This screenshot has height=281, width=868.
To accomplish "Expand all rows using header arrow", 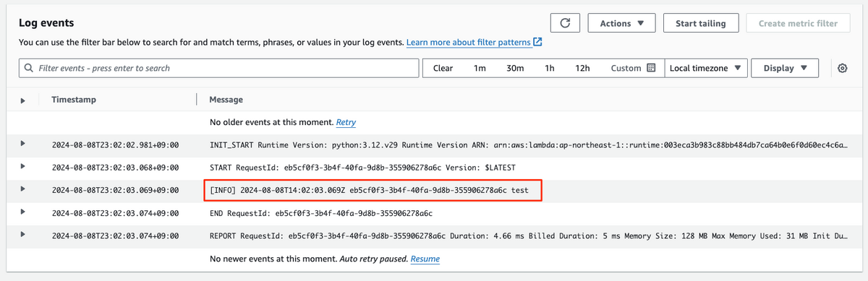I will click(22, 100).
